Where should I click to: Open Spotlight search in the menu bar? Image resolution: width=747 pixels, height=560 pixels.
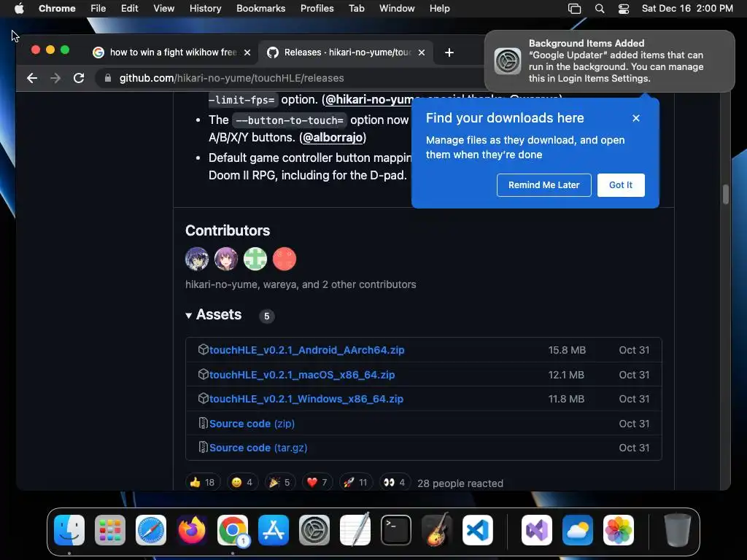click(x=600, y=9)
